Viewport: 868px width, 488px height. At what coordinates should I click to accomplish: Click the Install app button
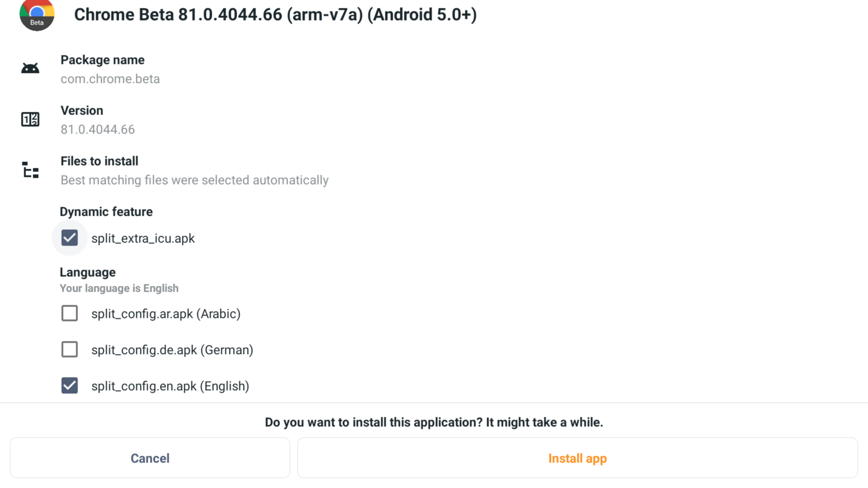point(577,458)
